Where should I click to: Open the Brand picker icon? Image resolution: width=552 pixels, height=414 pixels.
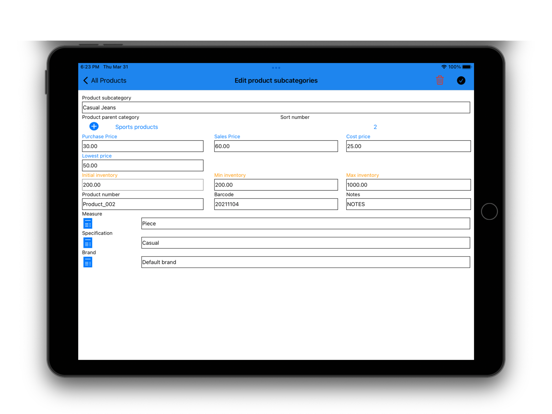tap(88, 262)
